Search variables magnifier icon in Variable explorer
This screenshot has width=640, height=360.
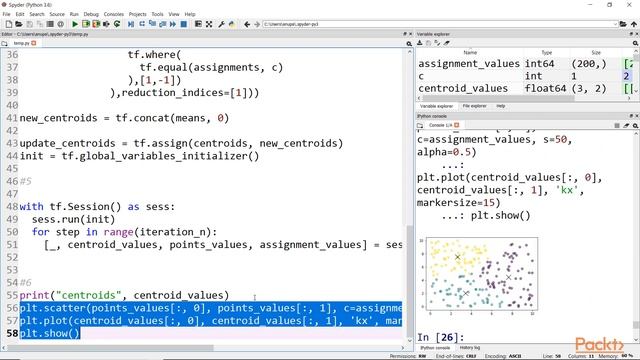[x=635, y=43]
